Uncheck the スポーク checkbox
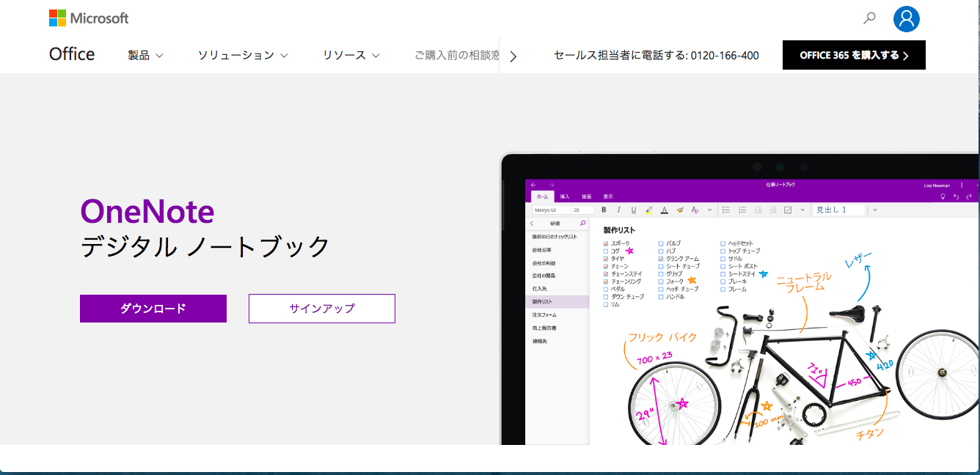 pyautogui.click(x=606, y=243)
